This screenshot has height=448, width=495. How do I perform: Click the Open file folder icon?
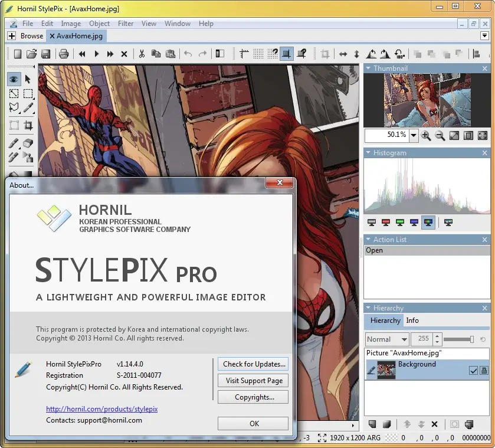pyautogui.click(x=32, y=54)
